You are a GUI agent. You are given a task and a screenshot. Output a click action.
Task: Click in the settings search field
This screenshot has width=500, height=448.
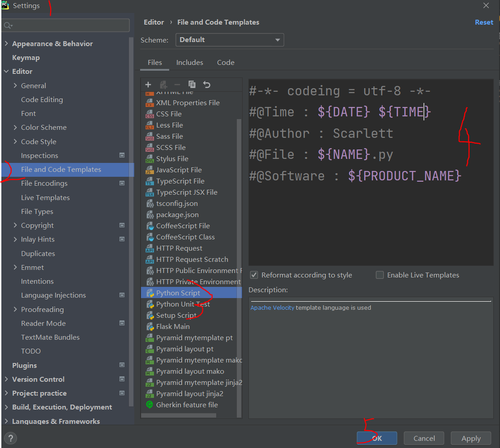click(x=66, y=26)
